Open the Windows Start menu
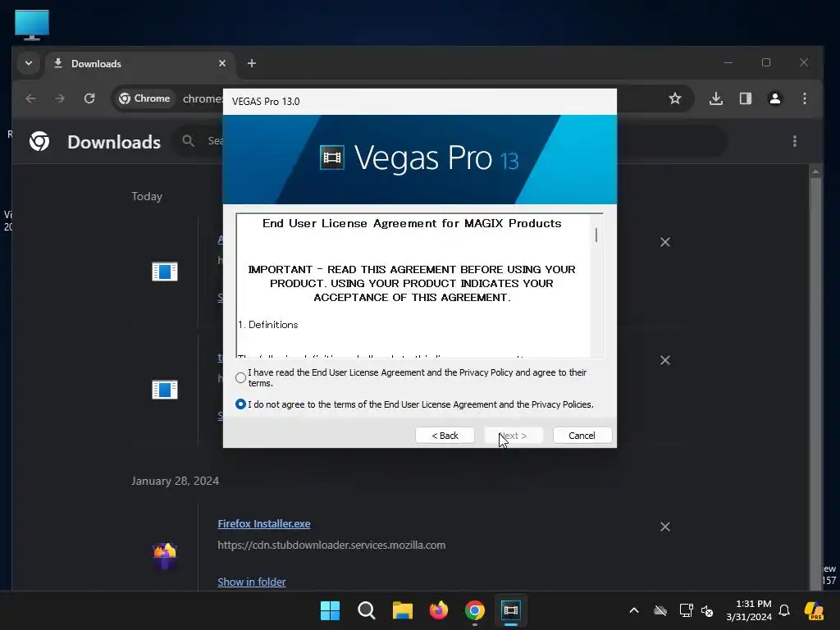The width and height of the screenshot is (840, 630). [x=330, y=610]
